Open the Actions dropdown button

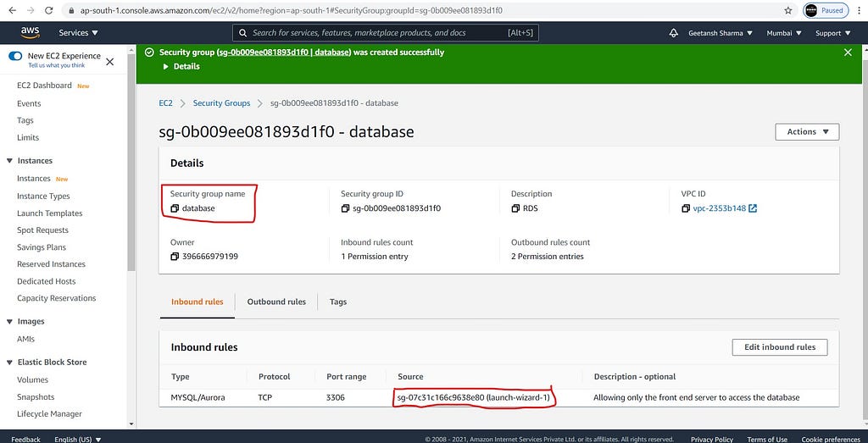tap(807, 131)
